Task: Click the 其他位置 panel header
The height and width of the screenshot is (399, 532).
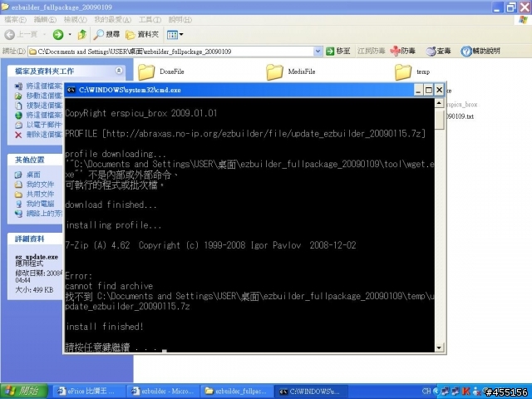Action: tap(36, 160)
